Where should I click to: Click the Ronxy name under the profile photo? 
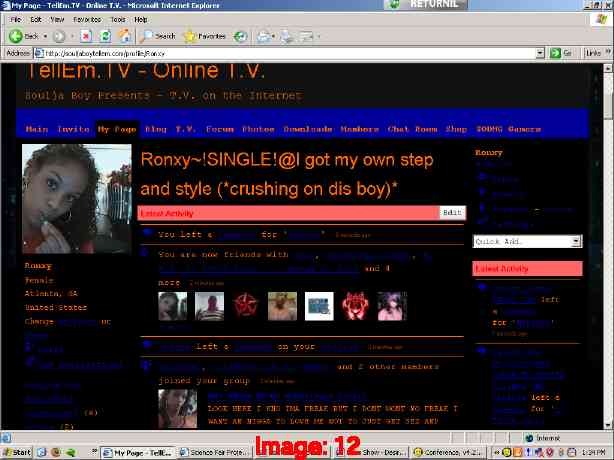(x=38, y=266)
